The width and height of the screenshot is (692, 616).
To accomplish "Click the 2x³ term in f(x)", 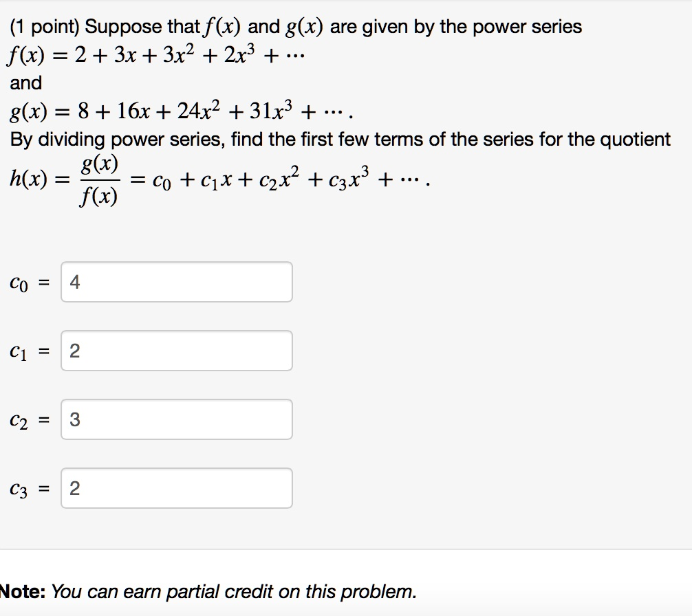I will click(255, 55).
